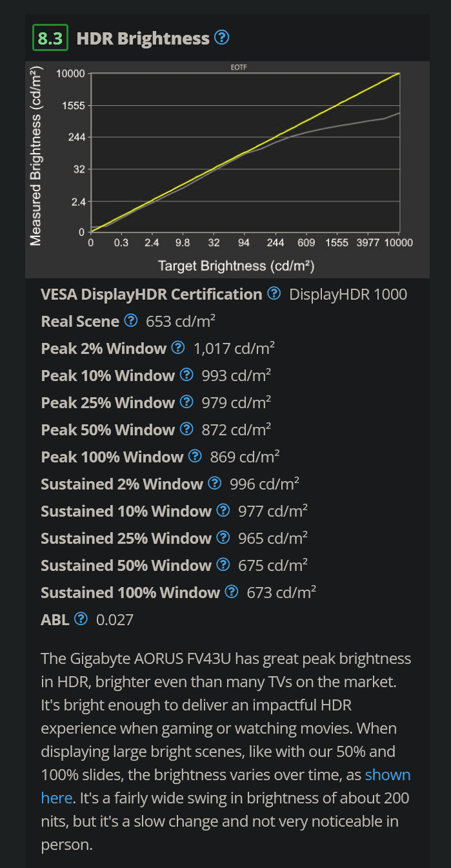Select the '653 cd/m²' Real Scene value

point(181,322)
